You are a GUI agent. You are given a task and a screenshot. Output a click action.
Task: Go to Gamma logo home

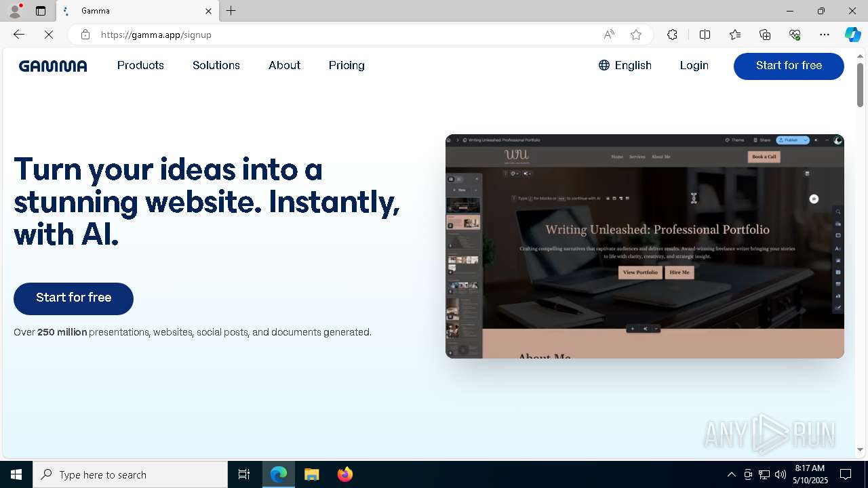click(x=53, y=66)
